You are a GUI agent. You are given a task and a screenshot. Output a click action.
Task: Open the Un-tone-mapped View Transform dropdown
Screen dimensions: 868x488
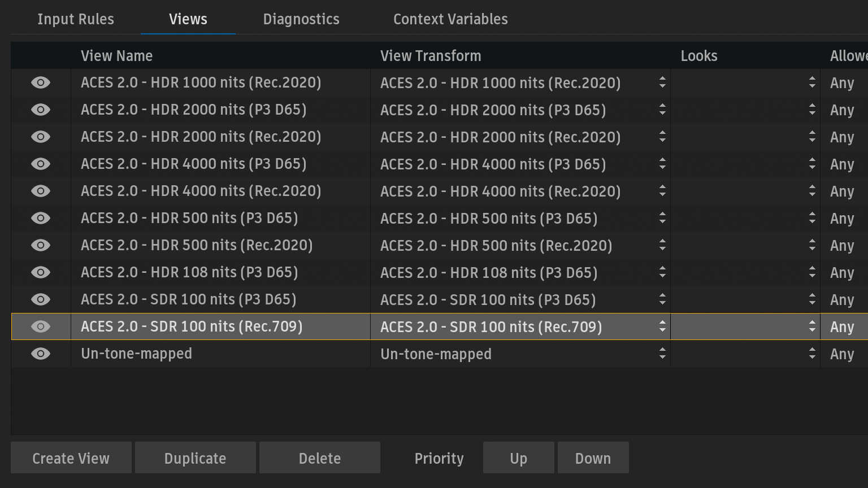[x=662, y=354]
